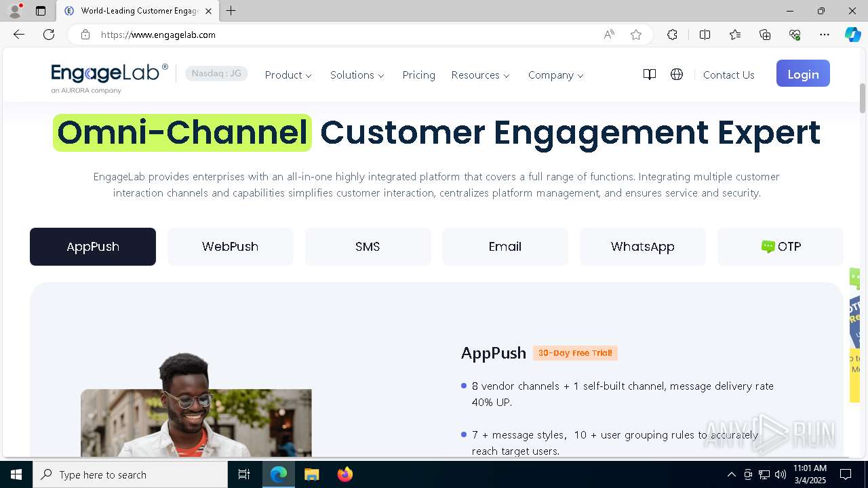Open Tab actions menu icon
868x488 pixels.
[x=41, y=11]
